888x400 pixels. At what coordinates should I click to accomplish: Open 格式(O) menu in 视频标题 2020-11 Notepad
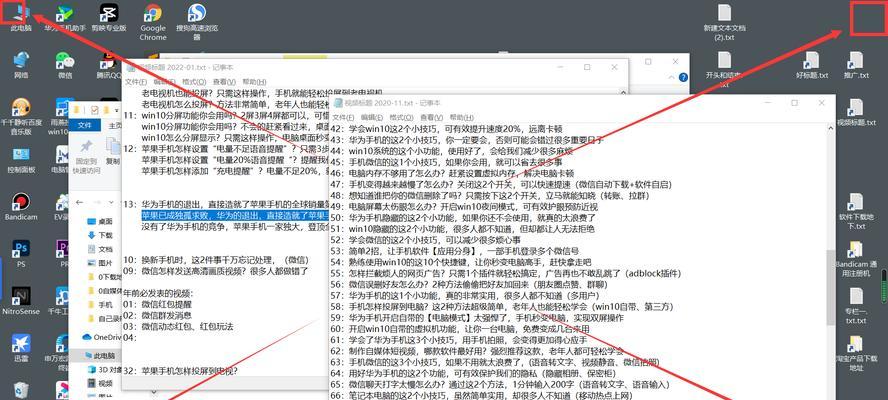click(401, 117)
